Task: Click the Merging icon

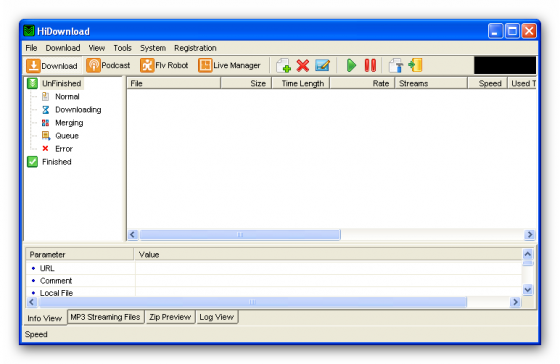Action: point(45,123)
